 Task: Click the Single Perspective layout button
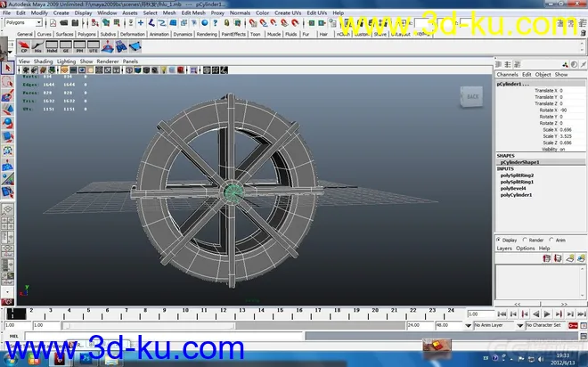pyautogui.click(x=7, y=210)
